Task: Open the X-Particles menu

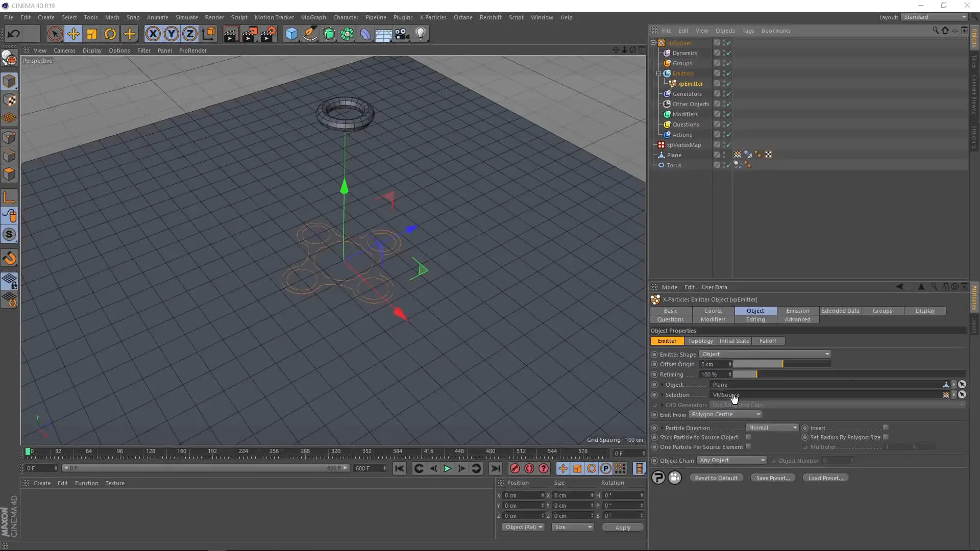Action: click(x=433, y=17)
